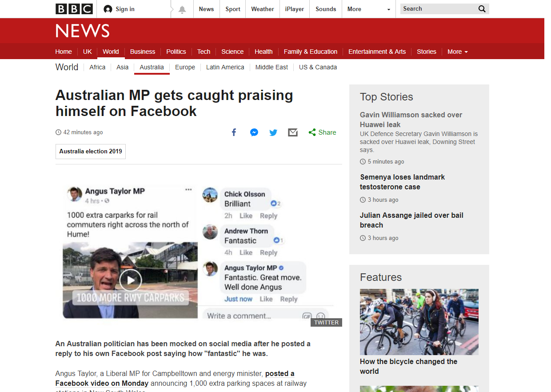551x392 pixels.
Task: Follow the posted a Facebook video link
Action: coord(175,378)
